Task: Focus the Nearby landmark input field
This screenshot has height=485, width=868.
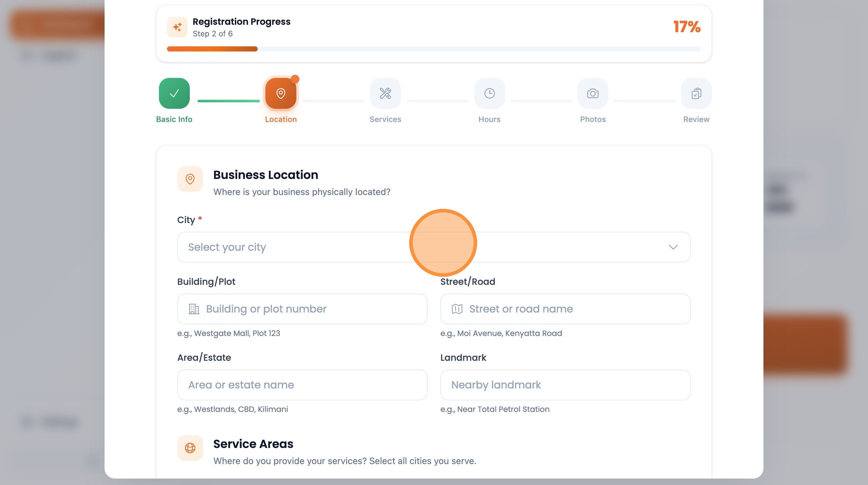Action: (x=565, y=385)
